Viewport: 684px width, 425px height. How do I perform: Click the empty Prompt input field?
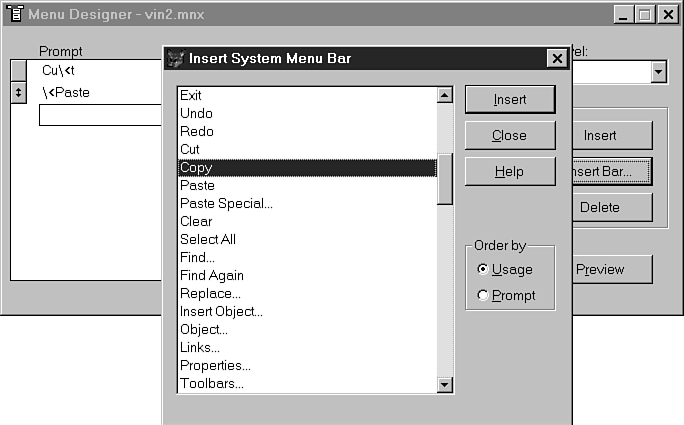(x=100, y=115)
